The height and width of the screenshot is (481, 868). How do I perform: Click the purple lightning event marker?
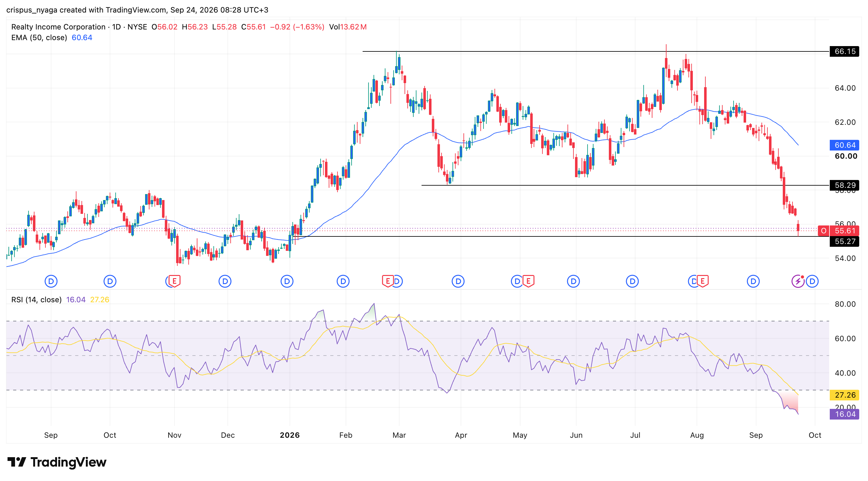(x=798, y=281)
